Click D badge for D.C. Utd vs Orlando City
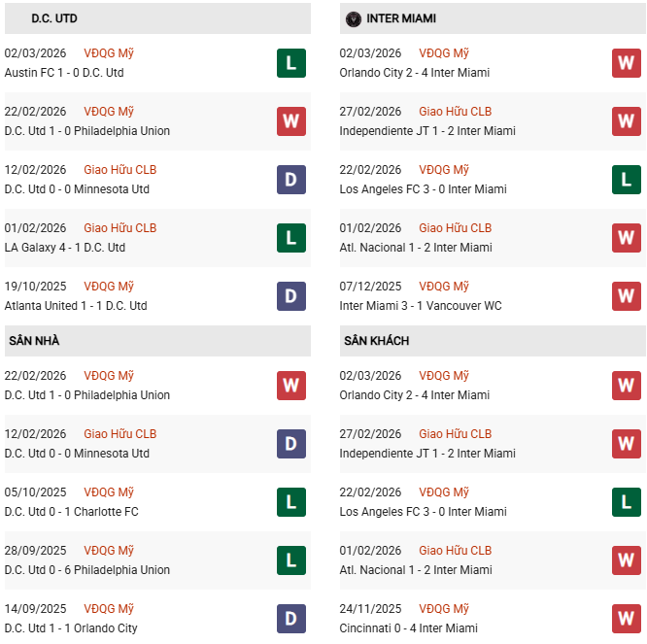The image size is (647, 644). point(290,619)
